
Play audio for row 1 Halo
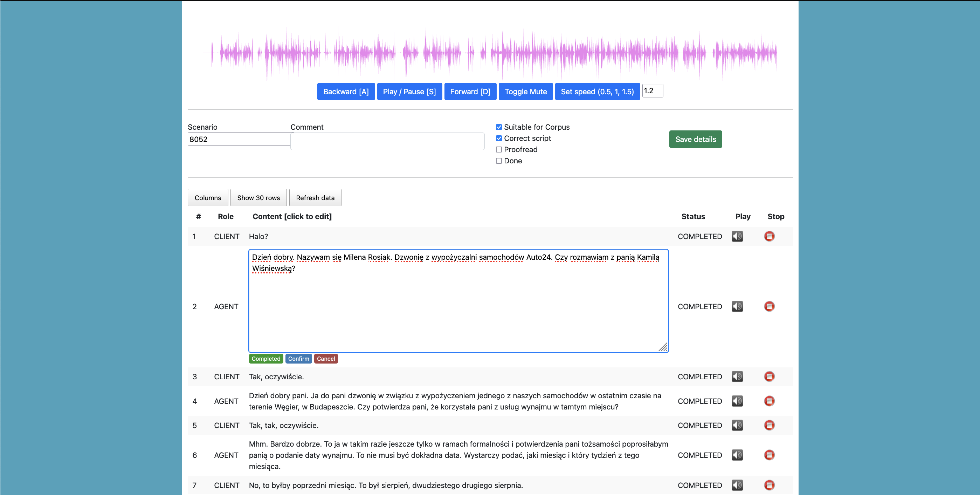click(x=737, y=236)
